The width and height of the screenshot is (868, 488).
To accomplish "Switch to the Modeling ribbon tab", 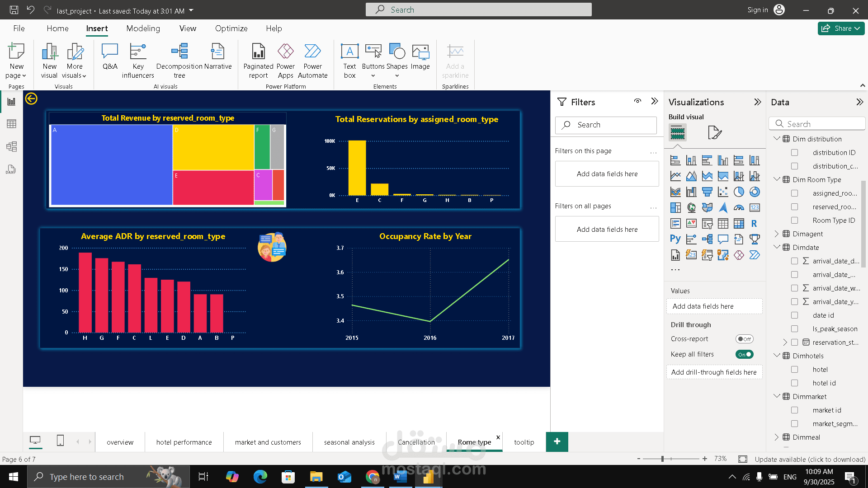I will [x=143, y=28].
